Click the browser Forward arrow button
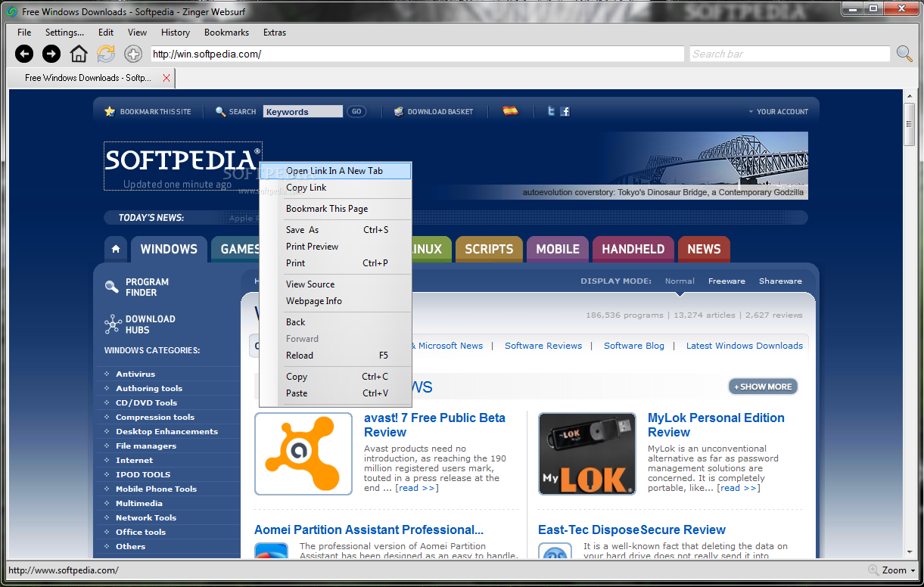The image size is (924, 587). (51, 54)
